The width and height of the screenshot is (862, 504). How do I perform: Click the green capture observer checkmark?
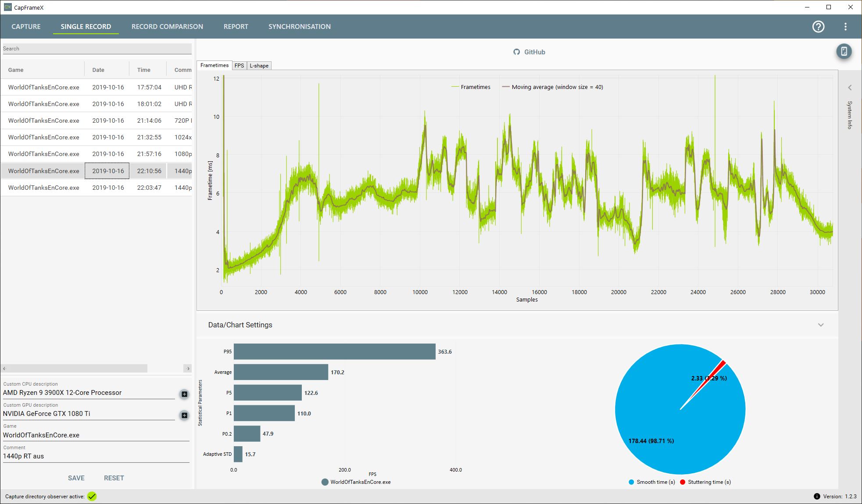(92, 496)
